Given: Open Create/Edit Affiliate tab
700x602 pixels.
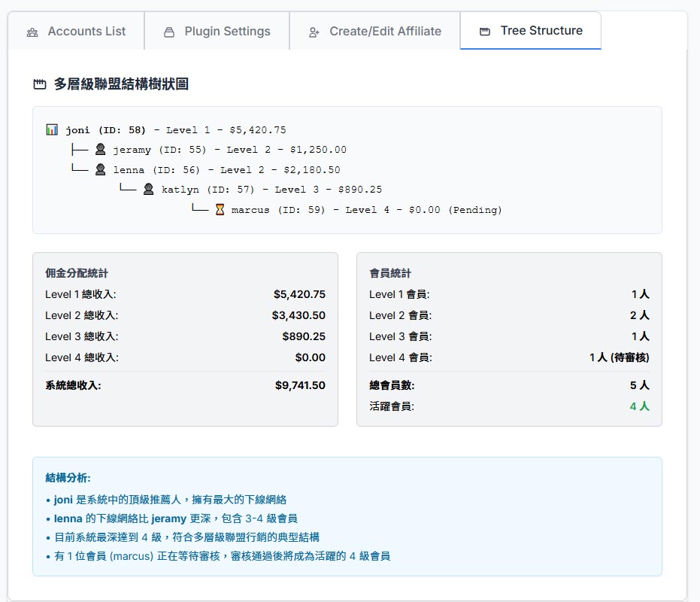Looking at the screenshot, I should pyautogui.click(x=375, y=32).
